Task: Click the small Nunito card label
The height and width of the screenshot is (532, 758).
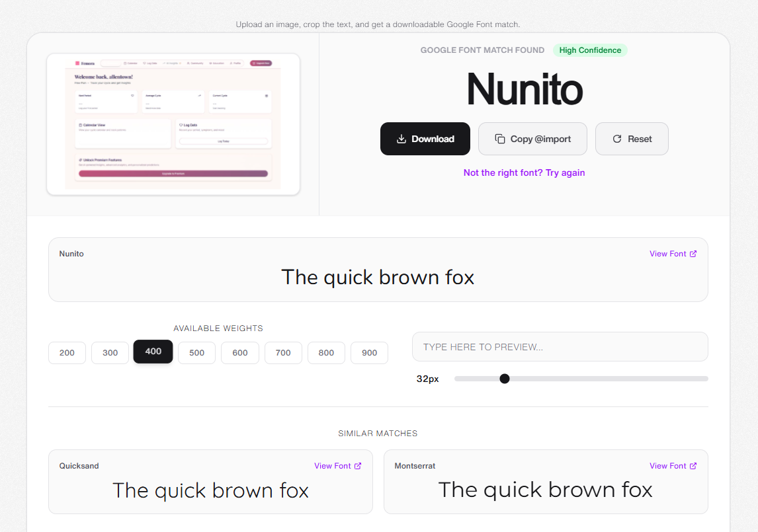Action: pyautogui.click(x=71, y=254)
